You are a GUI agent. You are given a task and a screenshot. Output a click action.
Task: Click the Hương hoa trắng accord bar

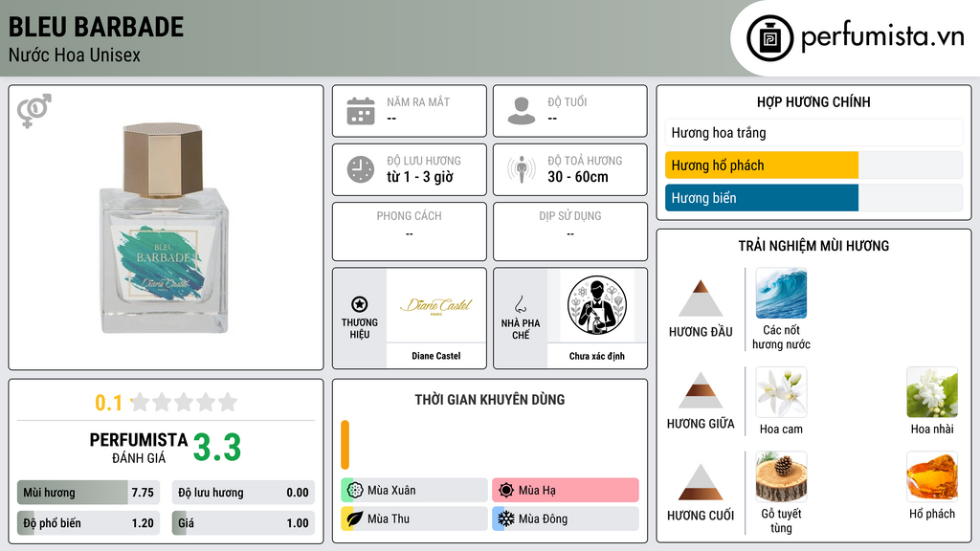click(x=813, y=132)
